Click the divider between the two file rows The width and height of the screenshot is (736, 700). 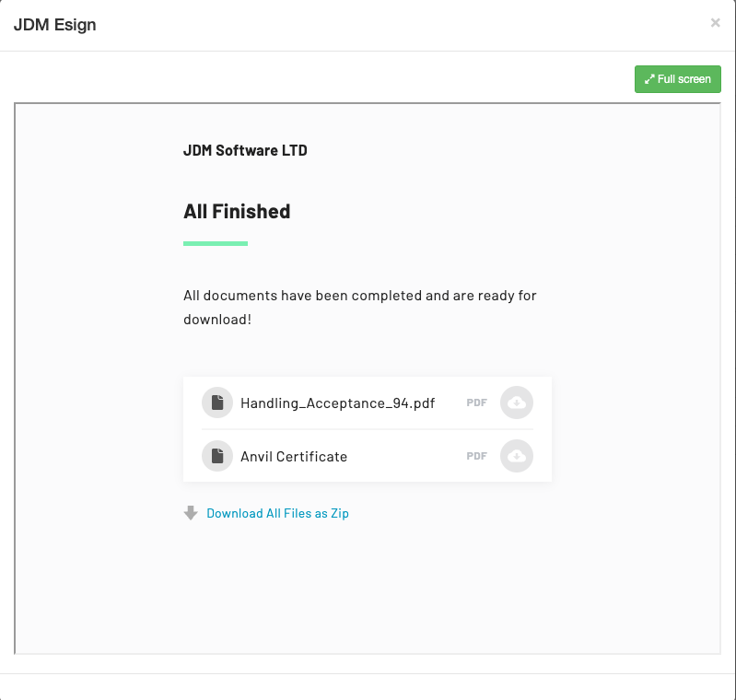(367, 429)
